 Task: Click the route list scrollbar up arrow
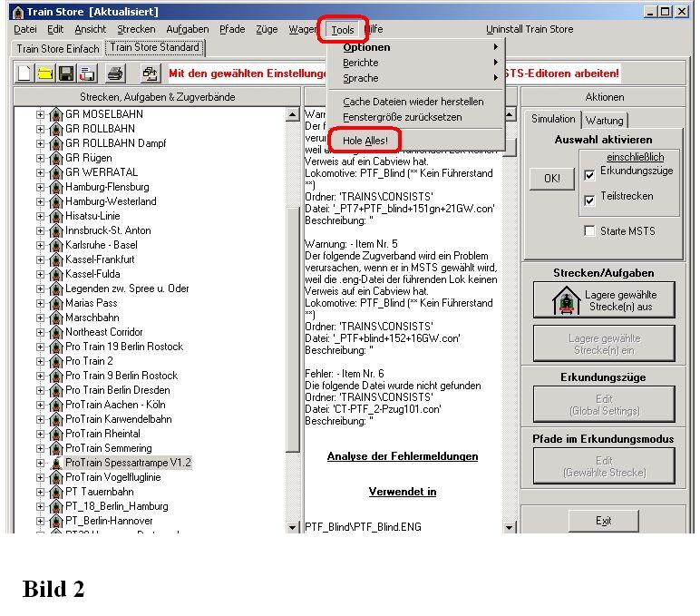click(x=293, y=115)
